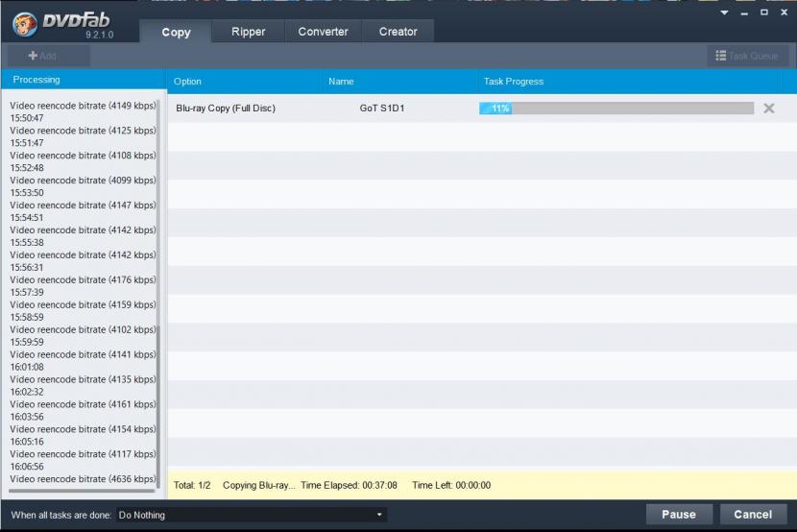Image resolution: width=797 pixels, height=532 pixels.
Task: Select the Processing panel header
Action: (84, 80)
